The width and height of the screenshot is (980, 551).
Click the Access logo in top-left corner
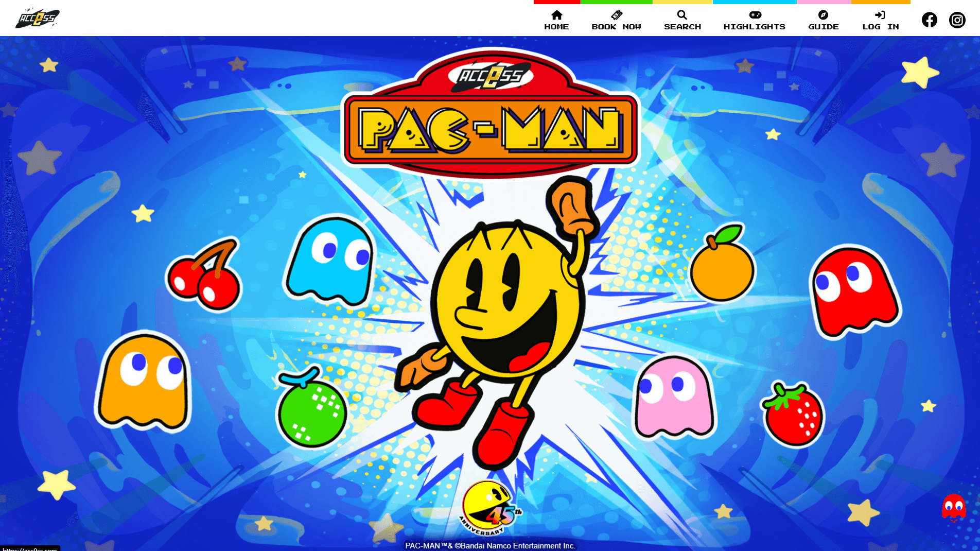38,19
